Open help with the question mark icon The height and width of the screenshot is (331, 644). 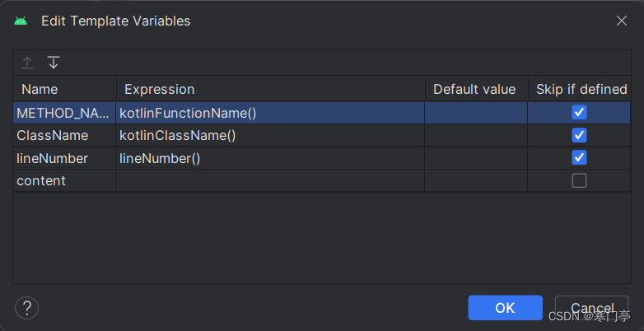pos(26,308)
